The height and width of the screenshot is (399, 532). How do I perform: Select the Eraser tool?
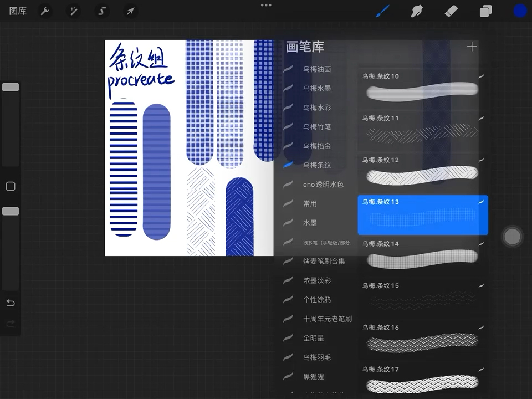point(451,11)
